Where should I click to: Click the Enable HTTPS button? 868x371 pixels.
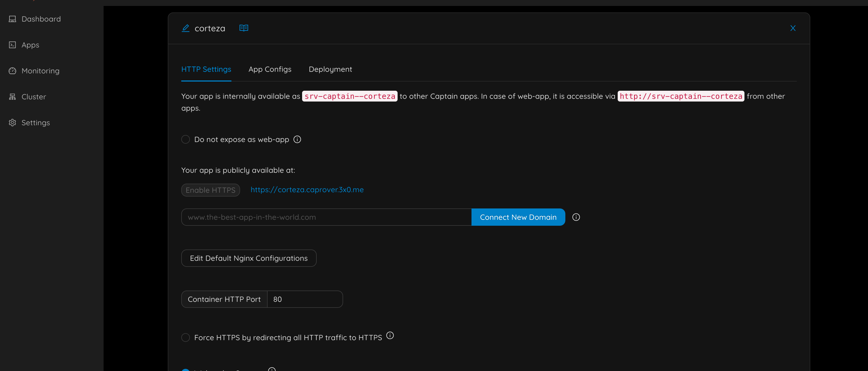[x=211, y=190]
